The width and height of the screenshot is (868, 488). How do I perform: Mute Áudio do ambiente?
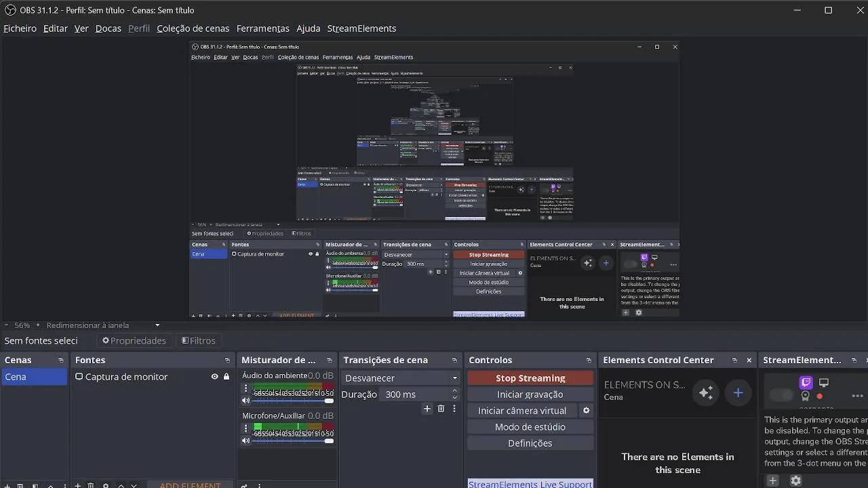tap(246, 401)
